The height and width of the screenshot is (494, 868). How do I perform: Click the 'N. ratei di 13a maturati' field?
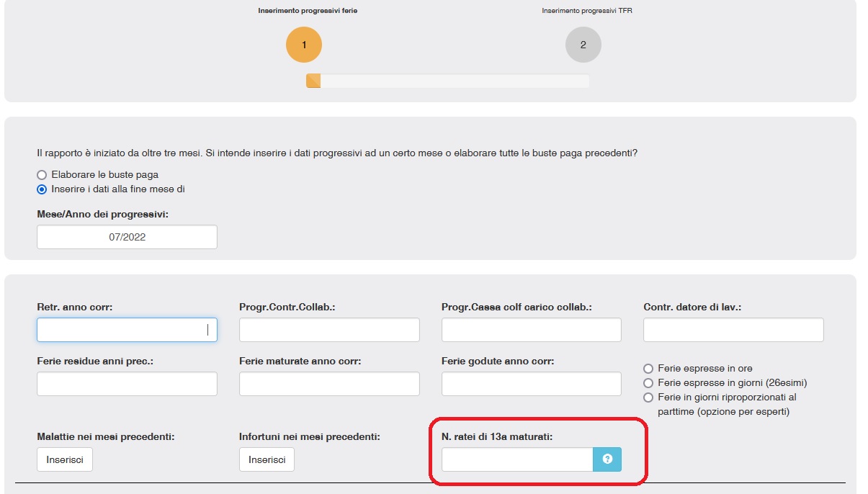[x=516, y=459]
